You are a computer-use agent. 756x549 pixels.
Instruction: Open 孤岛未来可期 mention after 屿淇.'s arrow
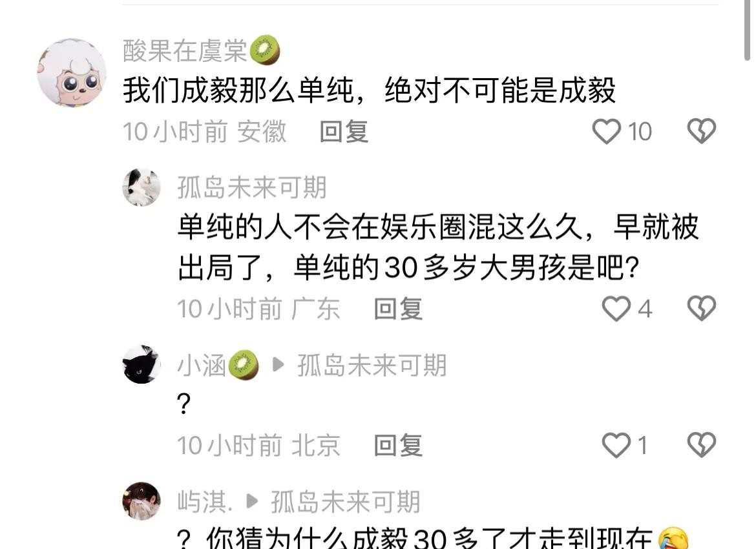tap(345, 501)
